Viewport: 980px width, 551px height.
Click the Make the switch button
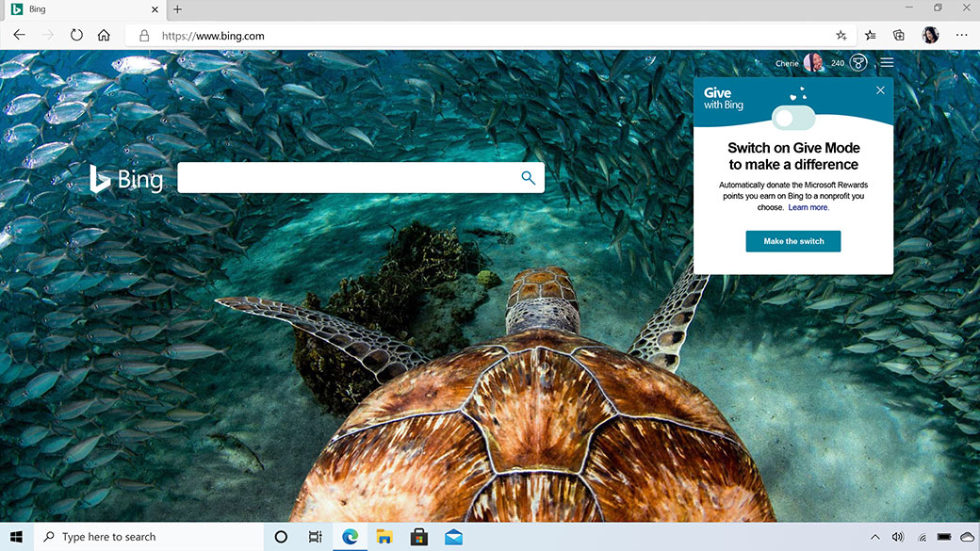point(792,241)
